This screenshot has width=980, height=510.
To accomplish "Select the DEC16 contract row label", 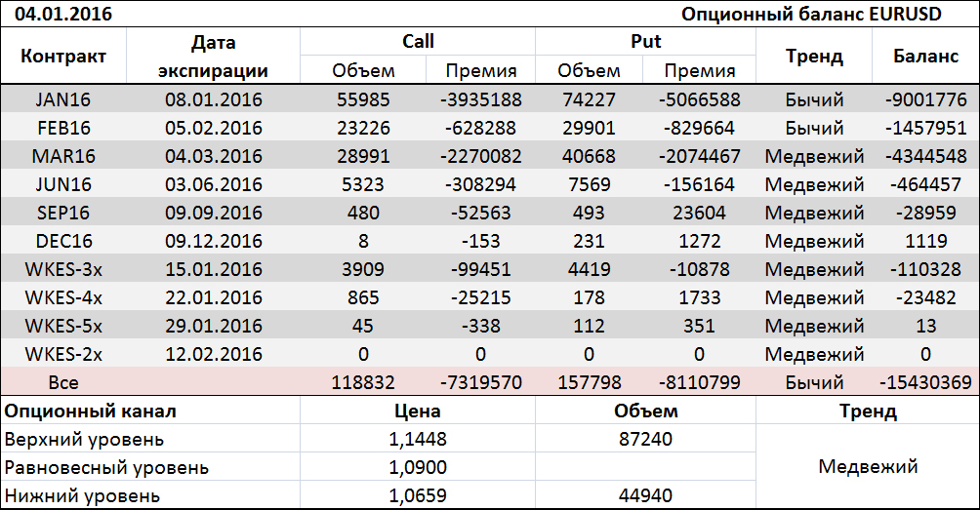I will pyautogui.click(x=63, y=241).
